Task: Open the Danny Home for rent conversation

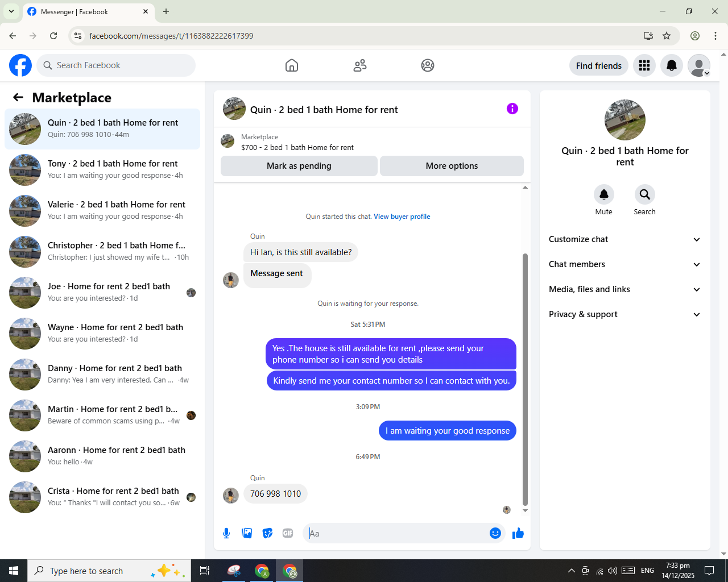Action: [x=102, y=374]
